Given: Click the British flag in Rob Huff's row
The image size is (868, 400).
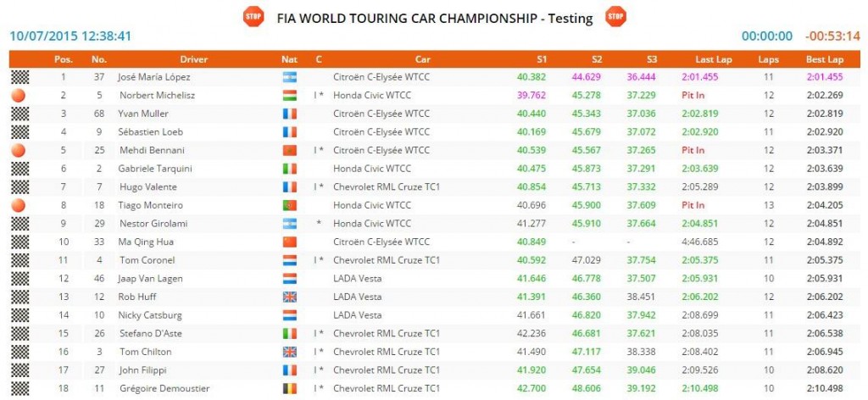Looking at the screenshot, I should pos(289,297).
